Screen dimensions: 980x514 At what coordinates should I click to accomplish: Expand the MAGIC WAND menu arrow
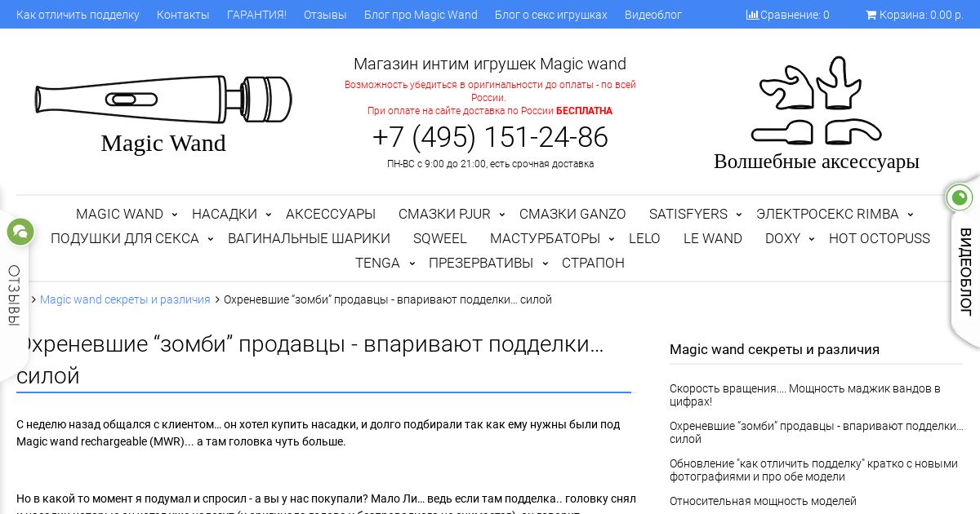174,215
